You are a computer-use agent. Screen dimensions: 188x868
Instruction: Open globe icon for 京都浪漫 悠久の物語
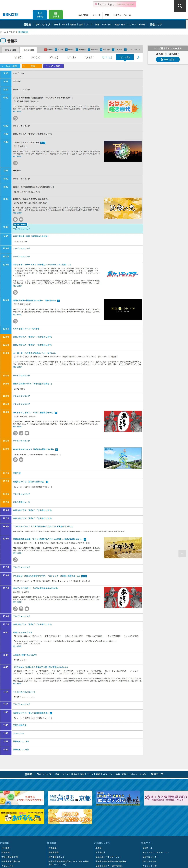(15, 560)
